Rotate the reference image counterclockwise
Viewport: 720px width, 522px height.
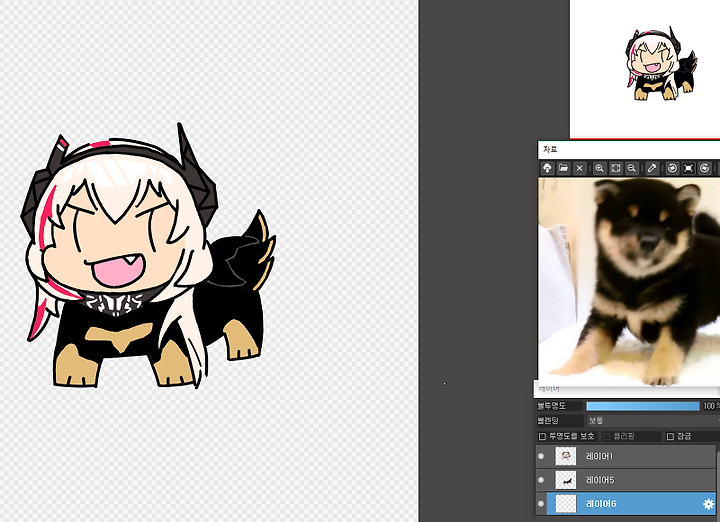[672, 168]
